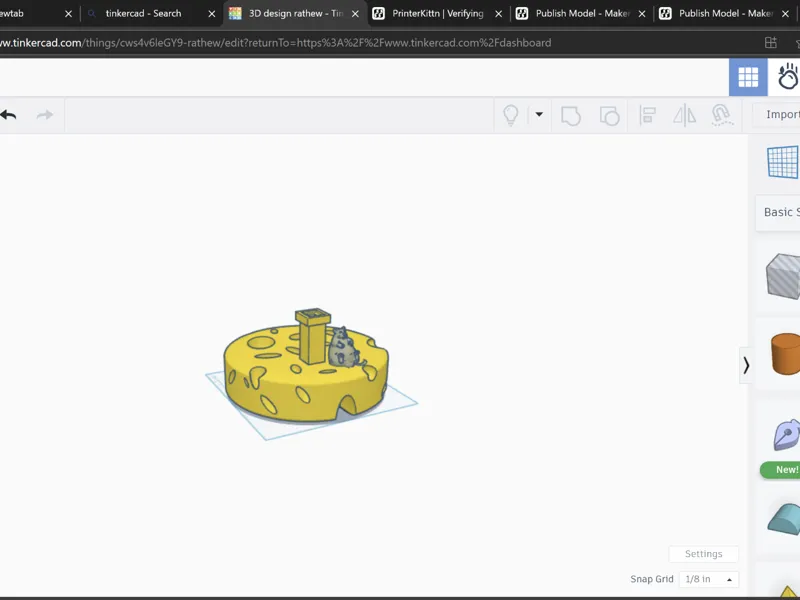Open the Basic Shapes dropdown
The width and height of the screenshot is (800, 600).
click(779, 212)
